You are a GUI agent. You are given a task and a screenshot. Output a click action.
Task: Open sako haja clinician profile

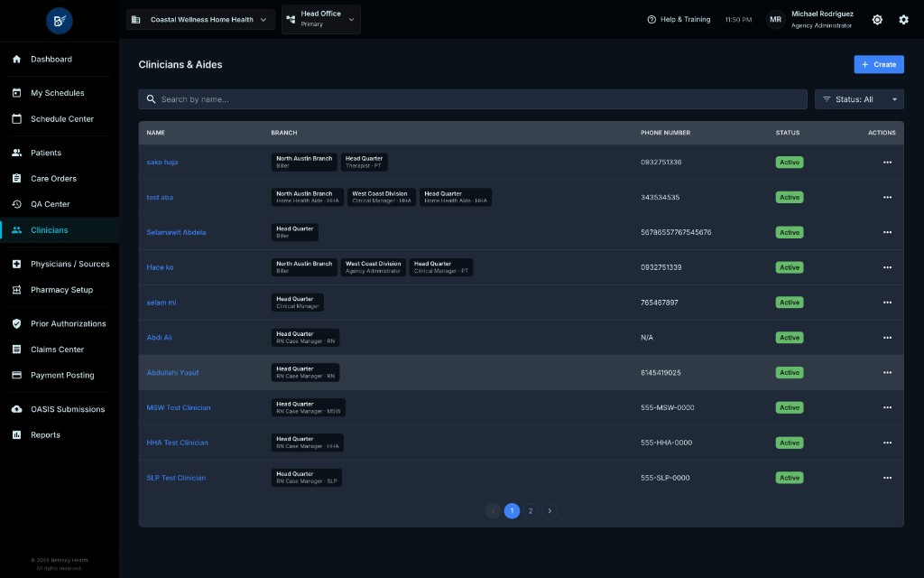162,163
